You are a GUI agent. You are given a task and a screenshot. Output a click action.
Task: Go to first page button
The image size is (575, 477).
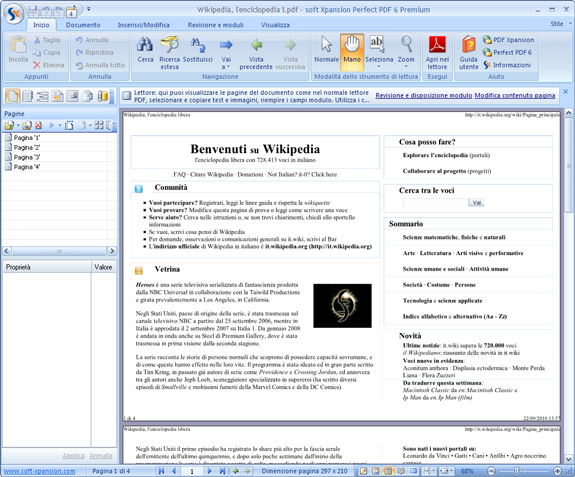161,471
